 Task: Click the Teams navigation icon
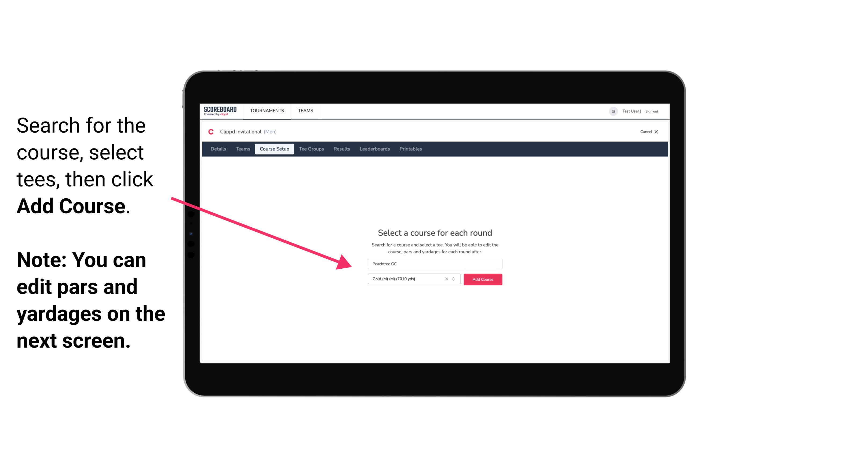(305, 110)
